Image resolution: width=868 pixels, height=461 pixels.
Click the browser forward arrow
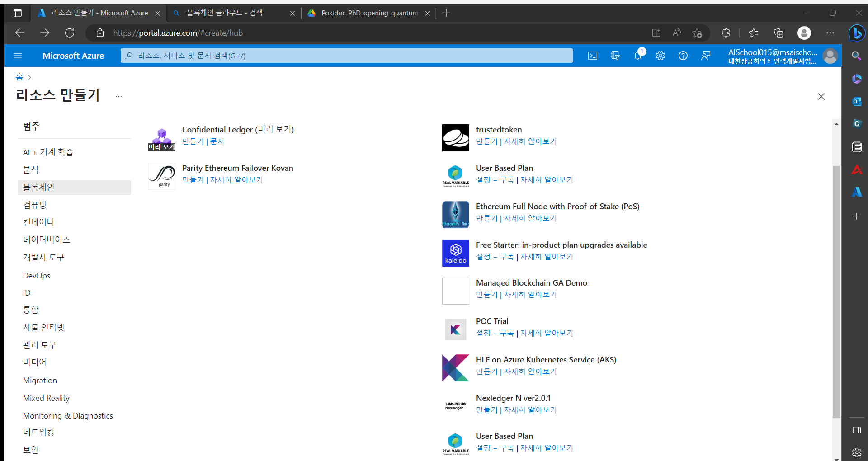45,33
